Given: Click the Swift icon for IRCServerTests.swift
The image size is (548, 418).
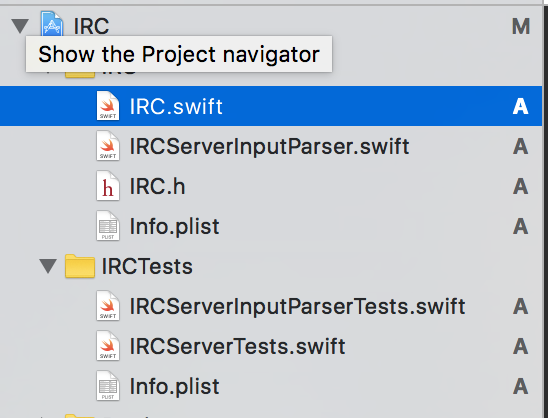Looking at the screenshot, I should pyautogui.click(x=108, y=346).
